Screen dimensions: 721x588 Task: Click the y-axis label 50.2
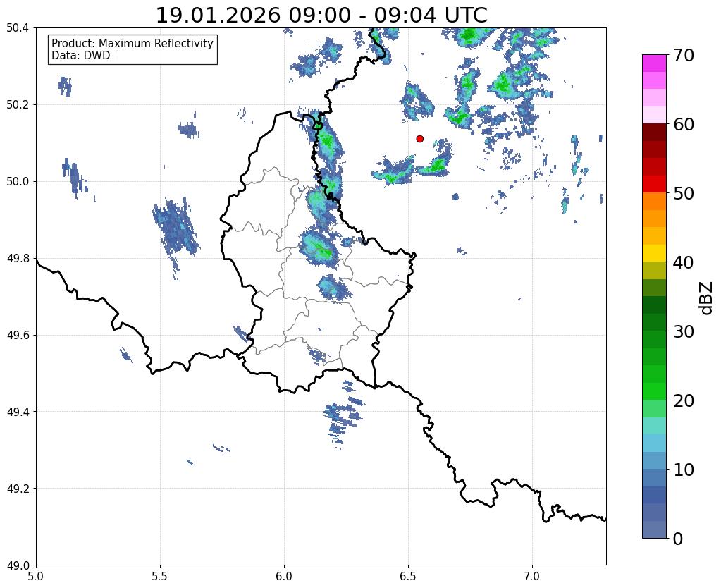click(18, 105)
